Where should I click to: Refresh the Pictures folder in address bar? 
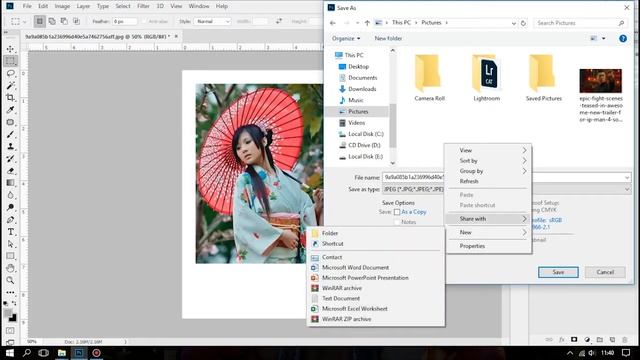point(524,23)
